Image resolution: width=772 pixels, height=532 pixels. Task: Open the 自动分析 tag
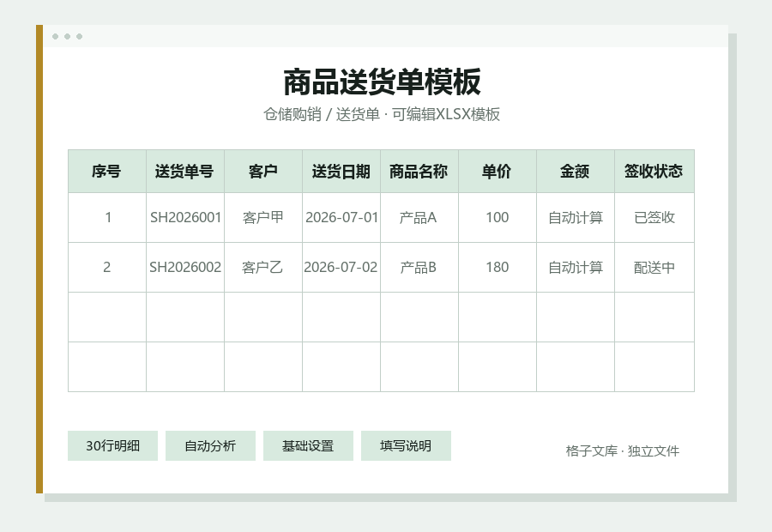tap(210, 446)
